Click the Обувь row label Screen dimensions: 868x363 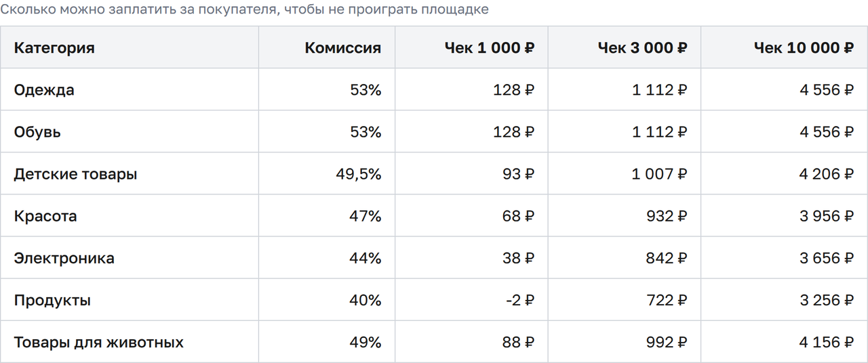(x=37, y=132)
